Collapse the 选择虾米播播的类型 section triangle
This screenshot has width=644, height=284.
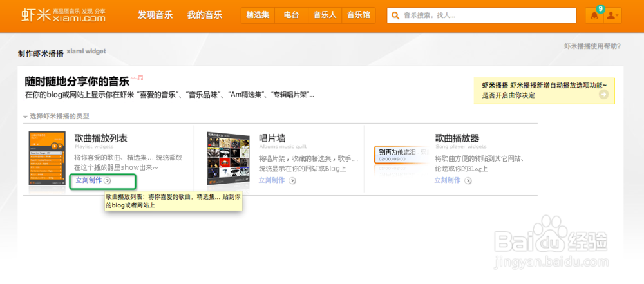click(x=26, y=117)
